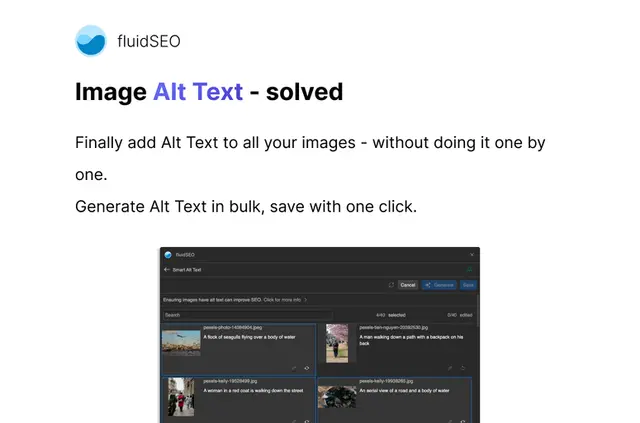Click the 'edited' counter text

pos(466,315)
